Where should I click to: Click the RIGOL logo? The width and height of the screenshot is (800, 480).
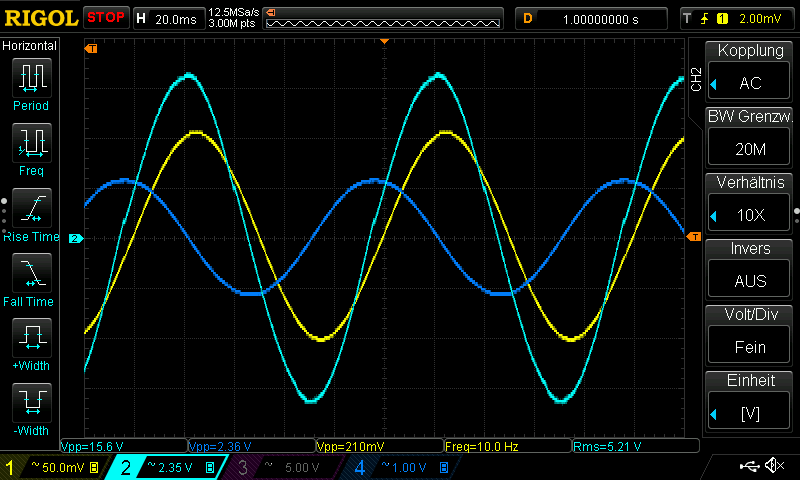[x=41, y=18]
